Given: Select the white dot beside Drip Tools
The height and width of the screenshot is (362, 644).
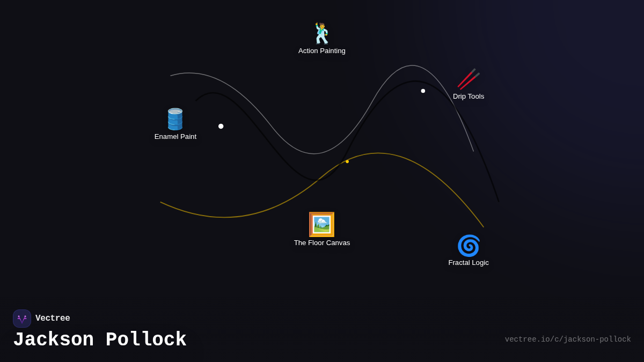Looking at the screenshot, I should [x=423, y=91].
